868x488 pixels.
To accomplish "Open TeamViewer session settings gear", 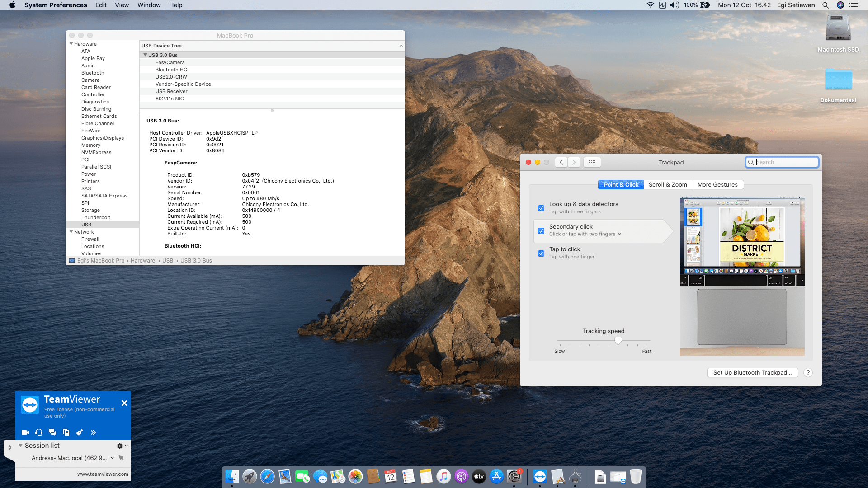I will click(x=120, y=446).
